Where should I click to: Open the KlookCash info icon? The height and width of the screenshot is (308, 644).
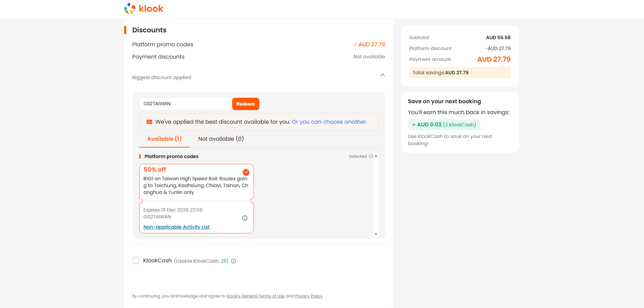234,261
